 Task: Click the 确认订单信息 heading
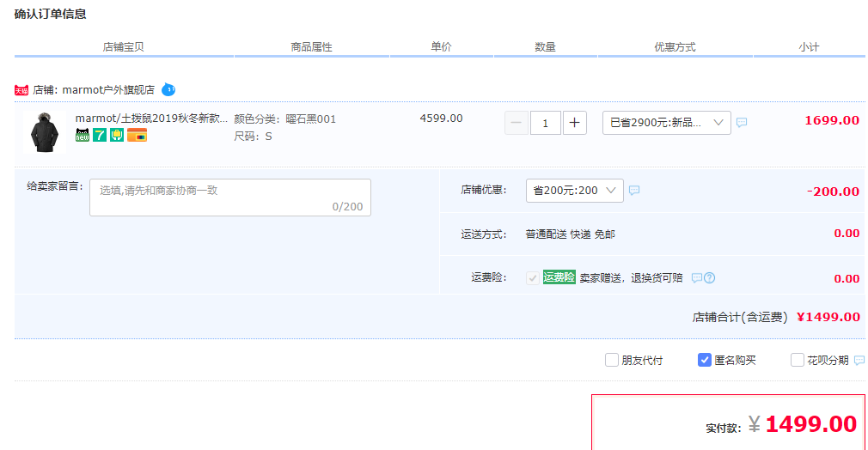50,15
